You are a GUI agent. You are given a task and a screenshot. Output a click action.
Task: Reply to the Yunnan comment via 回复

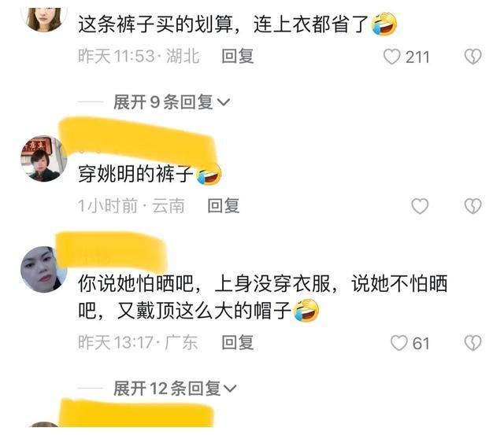tap(224, 206)
